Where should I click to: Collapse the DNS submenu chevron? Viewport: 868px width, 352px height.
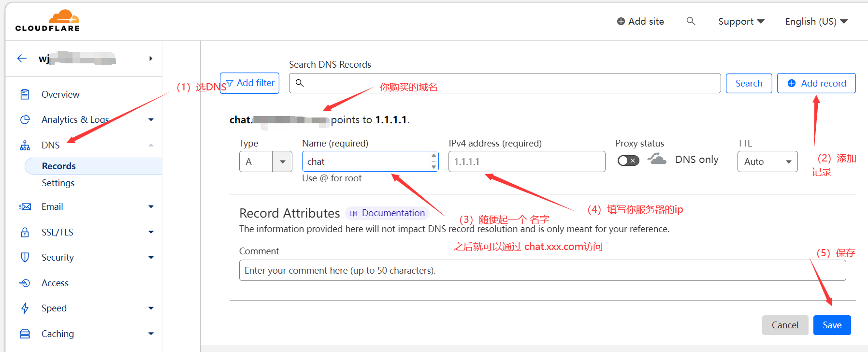pyautogui.click(x=151, y=145)
